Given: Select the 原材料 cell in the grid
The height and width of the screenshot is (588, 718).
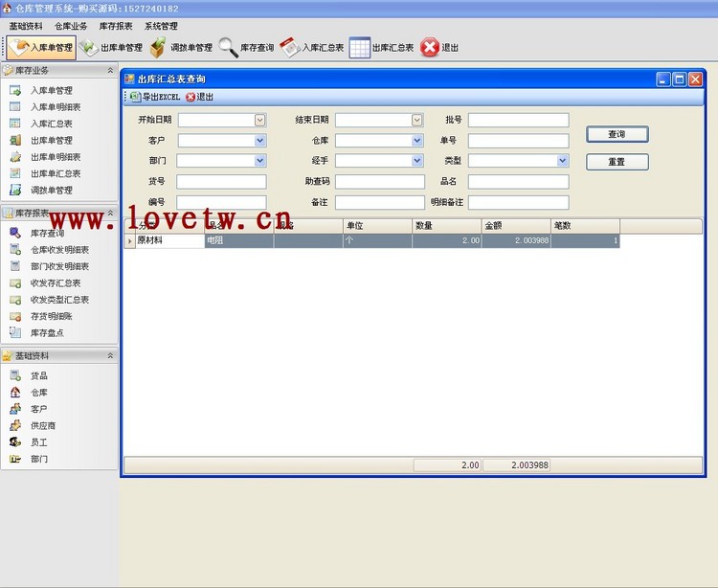Looking at the screenshot, I should click(x=169, y=240).
